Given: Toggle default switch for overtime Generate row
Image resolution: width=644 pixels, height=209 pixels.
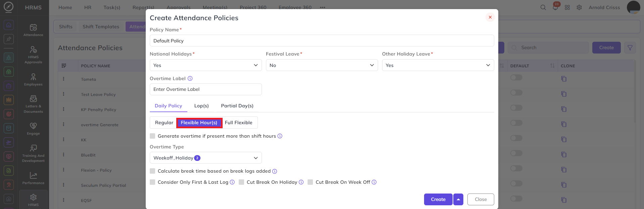Looking at the screenshot, I should pos(516,123).
